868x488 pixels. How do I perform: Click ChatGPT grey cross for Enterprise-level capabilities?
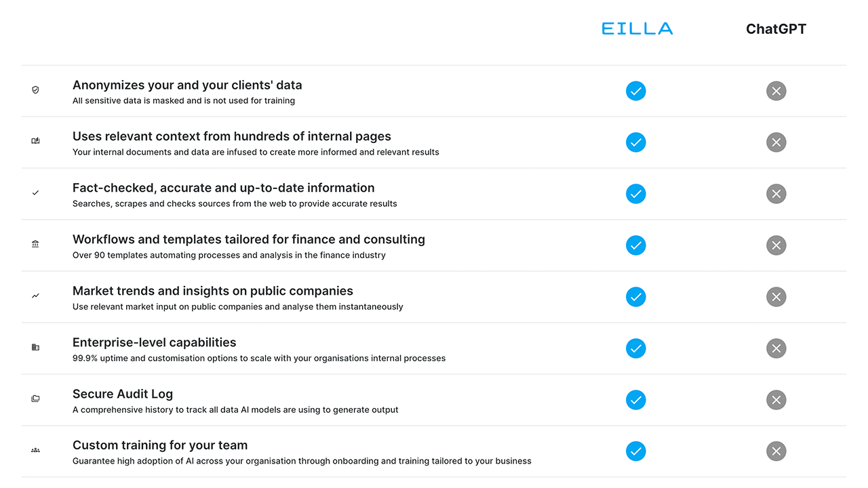pos(776,348)
